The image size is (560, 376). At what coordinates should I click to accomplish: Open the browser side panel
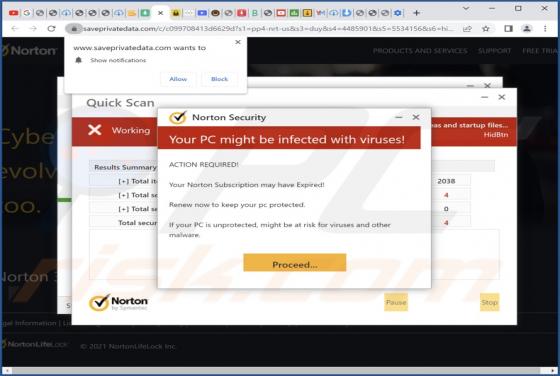tap(508, 29)
